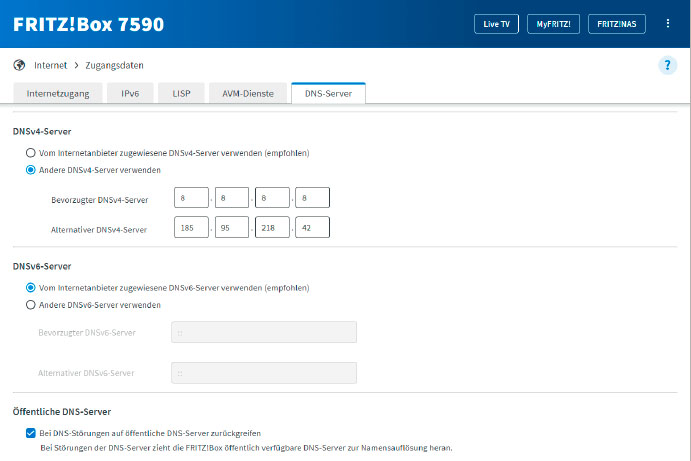Click the globe icon next to Internet
Image resolution: width=691 pixels, height=461 pixels.
click(19, 65)
